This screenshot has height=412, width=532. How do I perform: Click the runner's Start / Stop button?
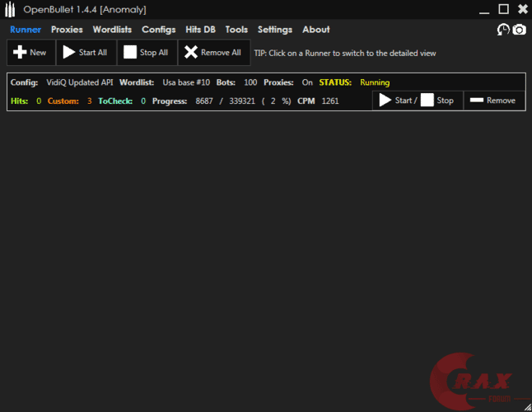click(418, 101)
